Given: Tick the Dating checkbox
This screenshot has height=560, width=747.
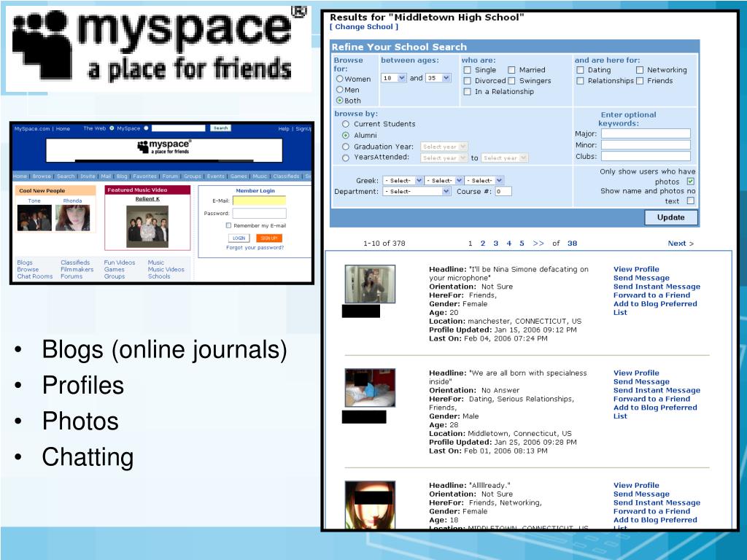Looking at the screenshot, I should tap(580, 70).
